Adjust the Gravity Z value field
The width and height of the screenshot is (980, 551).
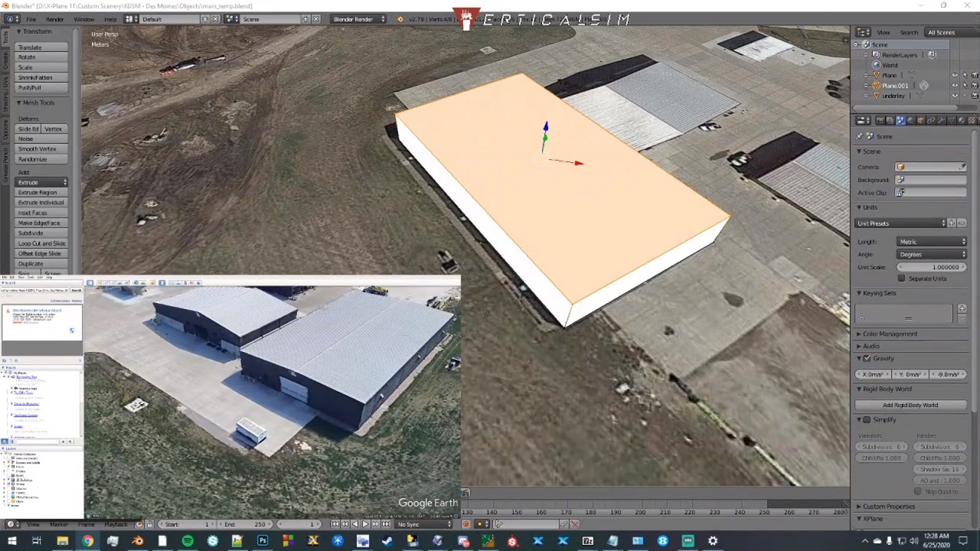(x=948, y=374)
